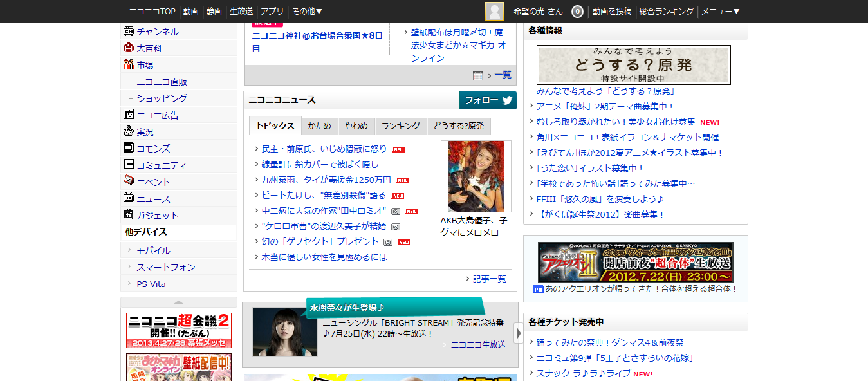Viewport: 868px width, 381px height.
Task: Click the calendar icon beside 一覧
Action: (x=477, y=75)
